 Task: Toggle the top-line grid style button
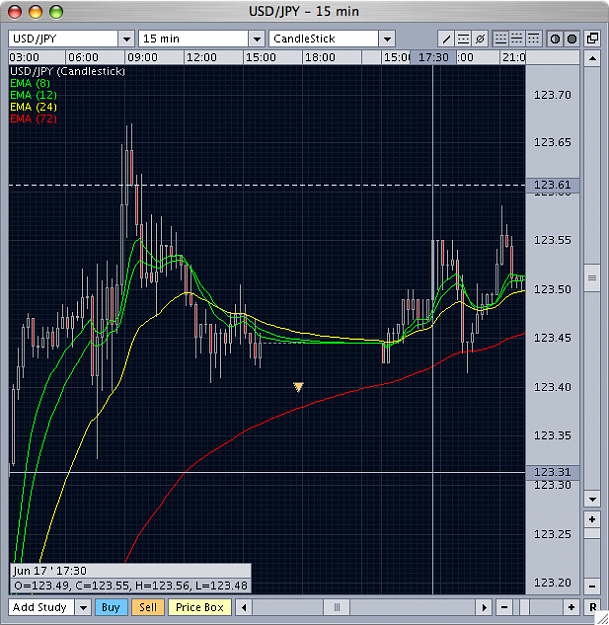(534, 39)
